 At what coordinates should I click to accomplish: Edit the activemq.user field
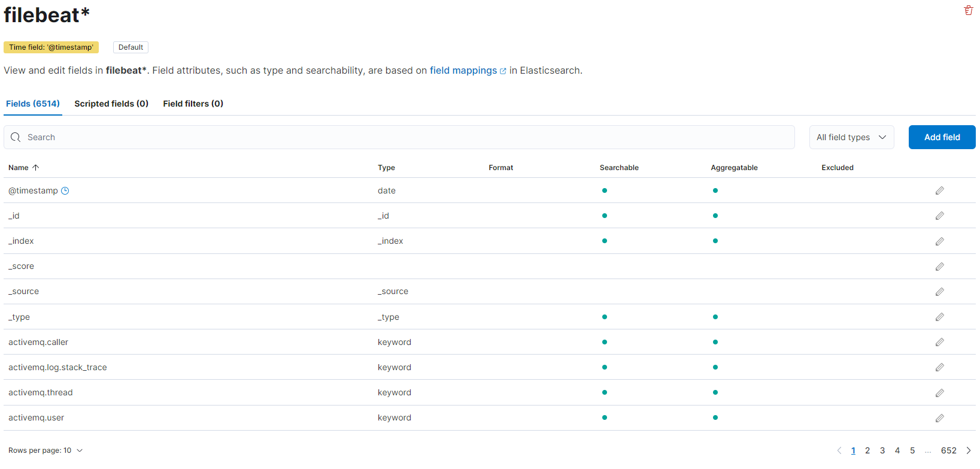click(940, 418)
